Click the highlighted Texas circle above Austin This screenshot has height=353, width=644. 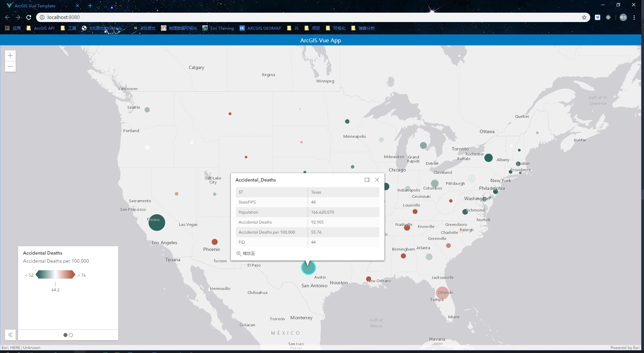(x=308, y=267)
